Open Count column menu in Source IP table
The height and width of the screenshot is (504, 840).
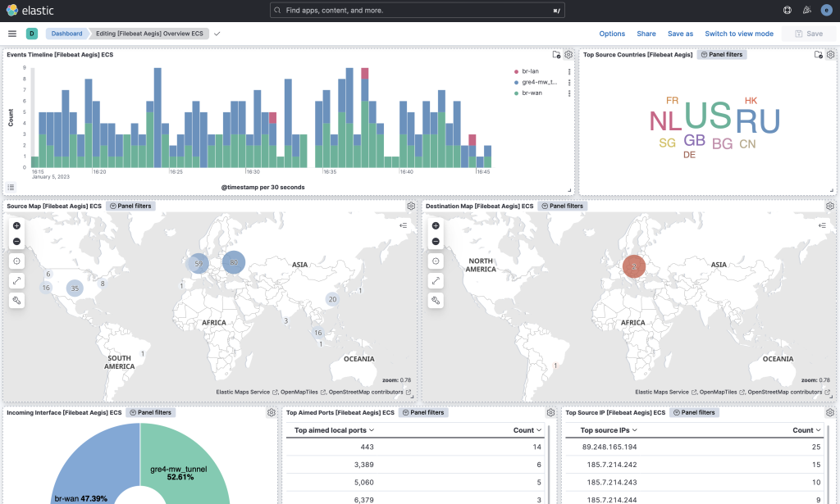point(807,430)
